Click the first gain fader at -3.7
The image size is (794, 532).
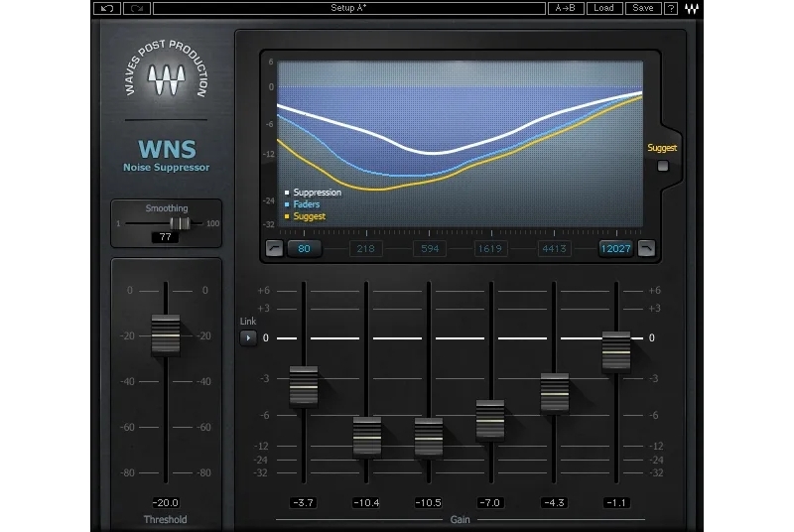coord(304,386)
